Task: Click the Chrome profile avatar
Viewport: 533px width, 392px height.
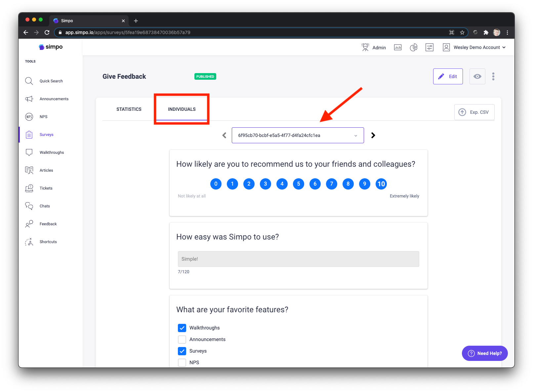Action: 497,32
